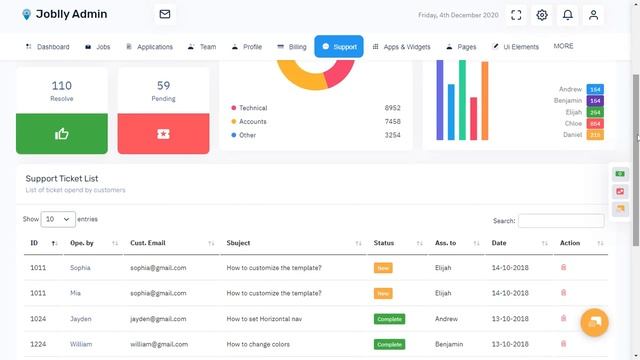Open the Team menu
This screenshot has height=360, width=640.
202,47
